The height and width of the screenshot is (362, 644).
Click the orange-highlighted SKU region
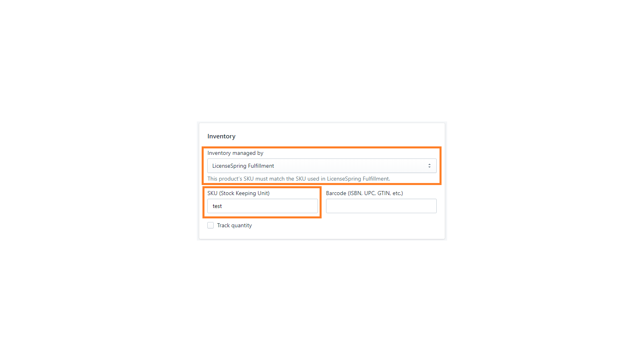tap(262, 202)
